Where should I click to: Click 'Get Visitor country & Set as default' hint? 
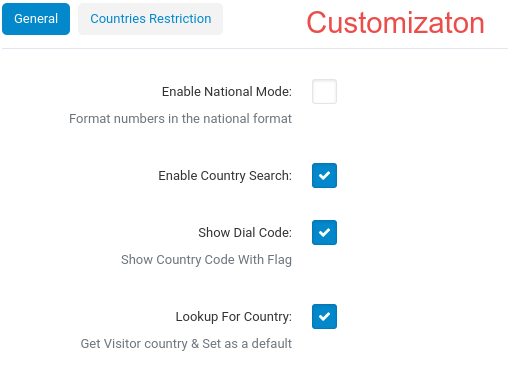point(186,344)
